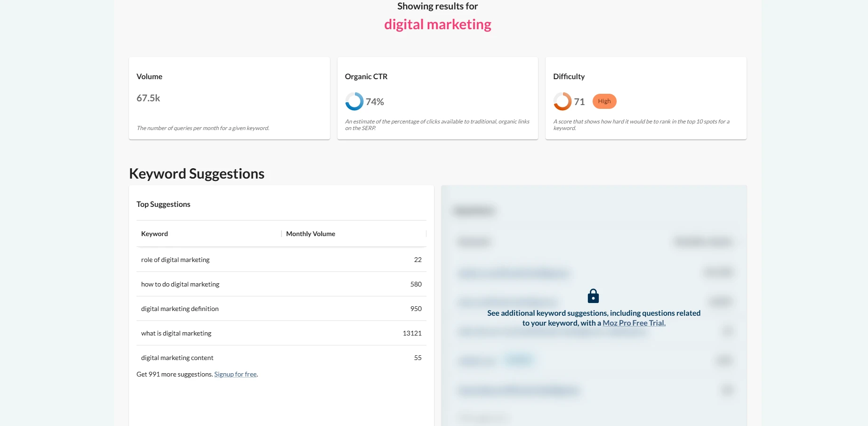The width and height of the screenshot is (868, 426).
Task: Click the Top Suggestions panel title
Action: click(x=163, y=204)
